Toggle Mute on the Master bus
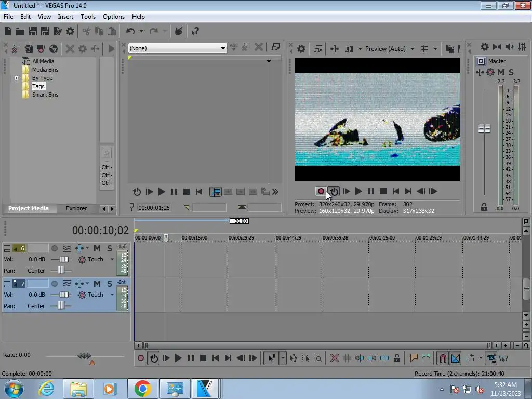The width and height of the screenshot is (532, 399). [500, 72]
